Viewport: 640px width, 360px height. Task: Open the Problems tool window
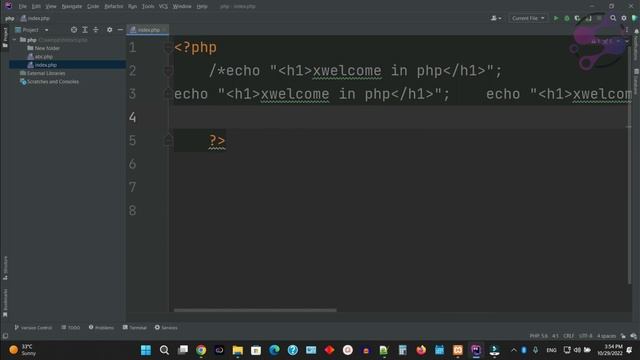[x=101, y=328]
